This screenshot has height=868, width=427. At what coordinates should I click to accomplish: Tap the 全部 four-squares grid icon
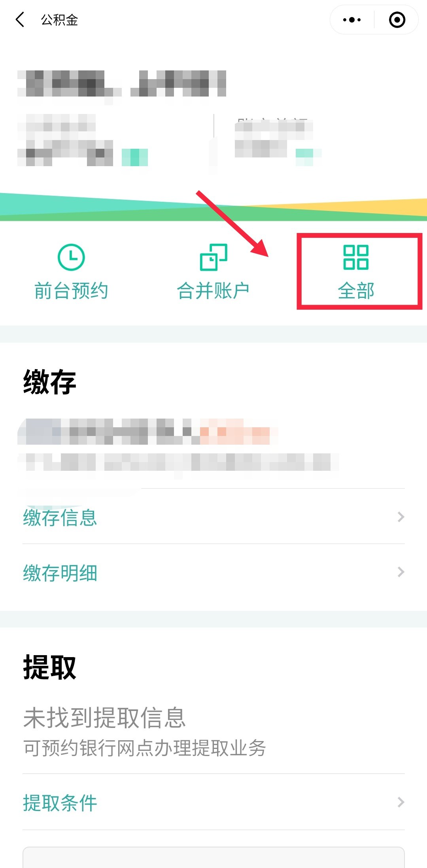pyautogui.click(x=356, y=257)
